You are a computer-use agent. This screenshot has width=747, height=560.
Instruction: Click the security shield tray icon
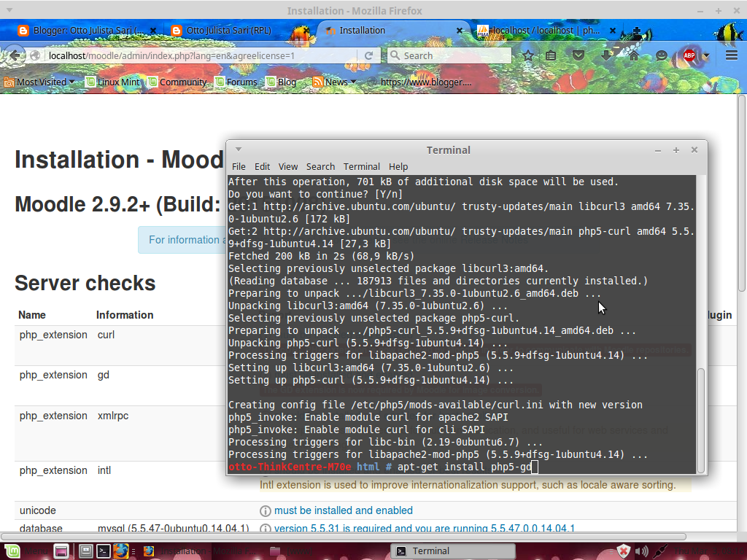tap(623, 551)
